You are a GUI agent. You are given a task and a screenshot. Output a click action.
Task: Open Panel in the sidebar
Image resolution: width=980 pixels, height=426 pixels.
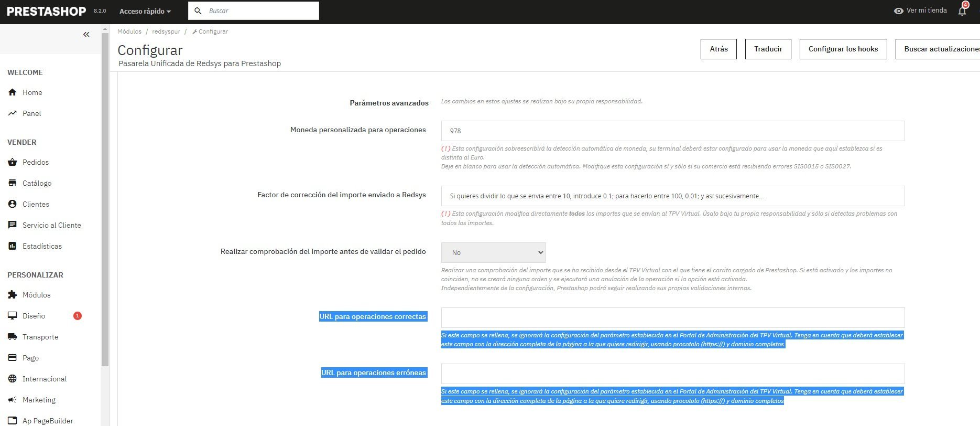pyautogui.click(x=31, y=113)
